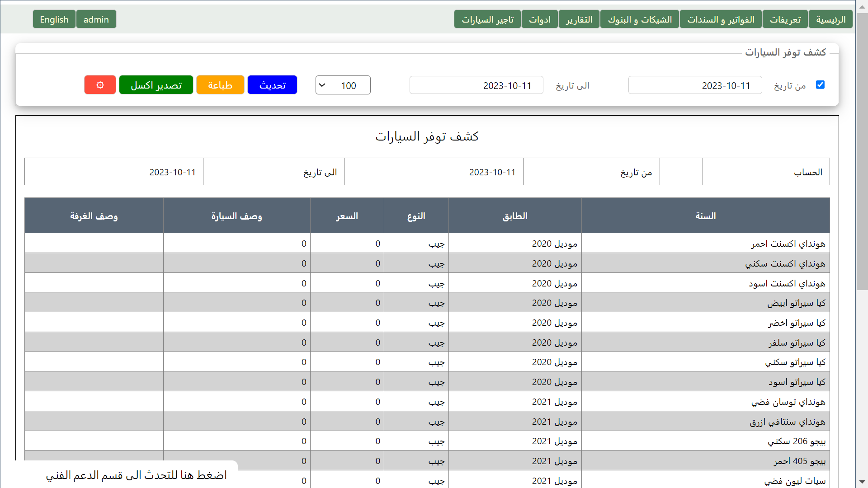Open the الفواتير و السندات menu
This screenshot has height=488, width=868.
[721, 19]
